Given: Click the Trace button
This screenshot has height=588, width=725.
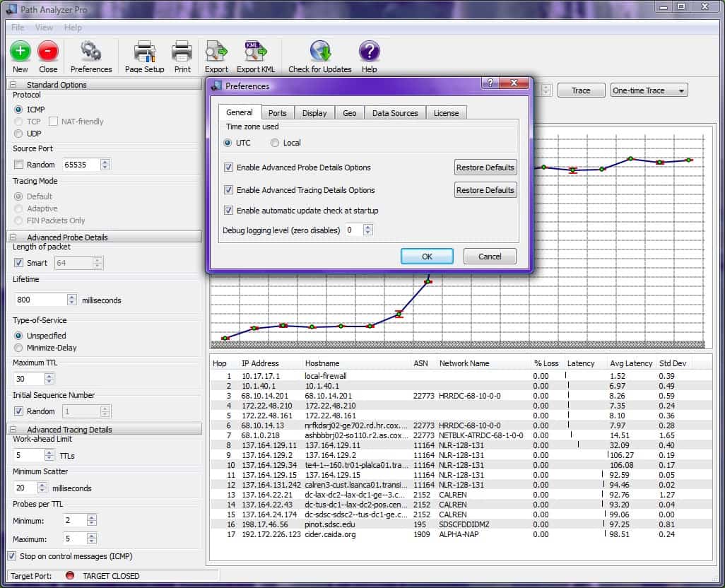Looking at the screenshot, I should pyautogui.click(x=582, y=90).
